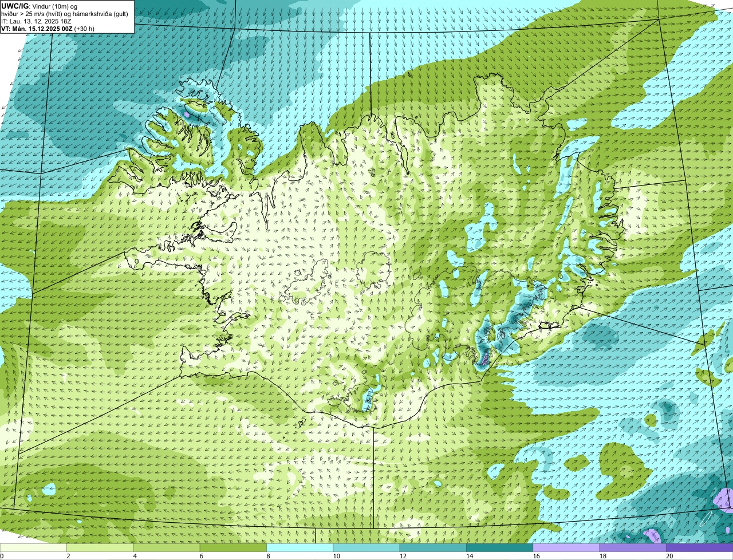
Task: Click the 18–20 m/s purple legend swatch
Action: pos(633,547)
